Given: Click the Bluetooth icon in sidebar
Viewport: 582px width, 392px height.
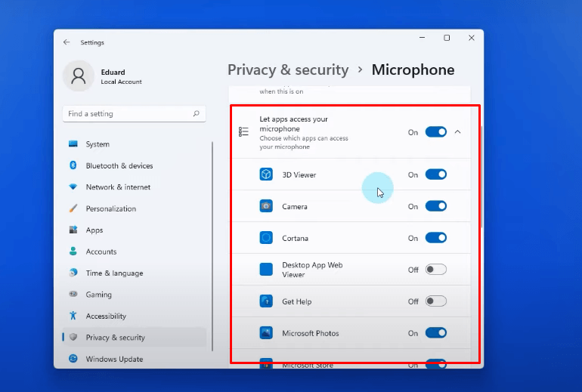Looking at the screenshot, I should [x=73, y=165].
